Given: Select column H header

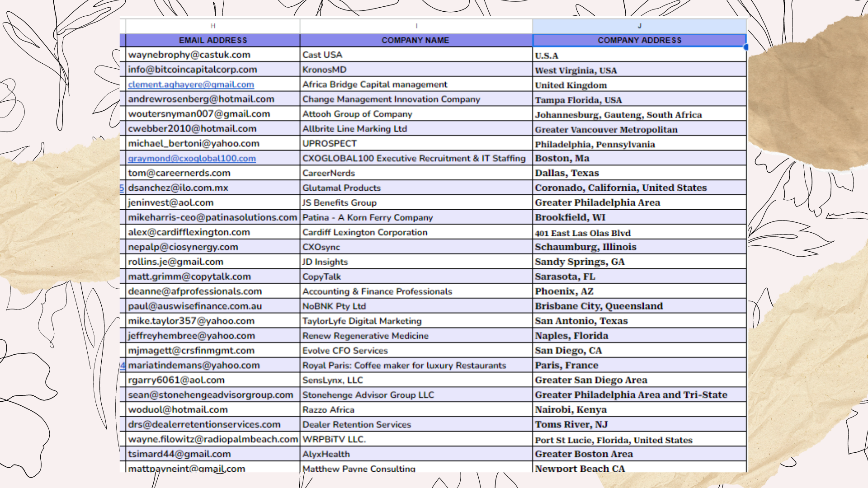Looking at the screenshot, I should point(213,26).
